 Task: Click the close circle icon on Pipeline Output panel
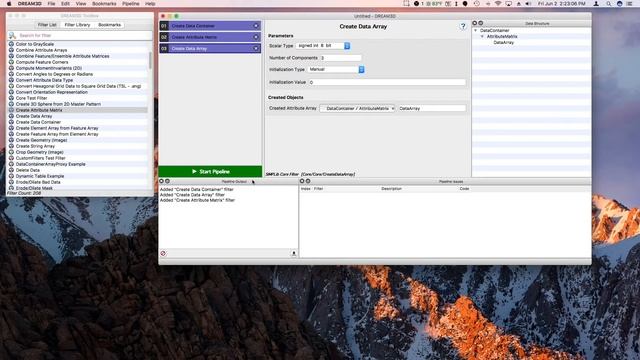click(x=161, y=181)
